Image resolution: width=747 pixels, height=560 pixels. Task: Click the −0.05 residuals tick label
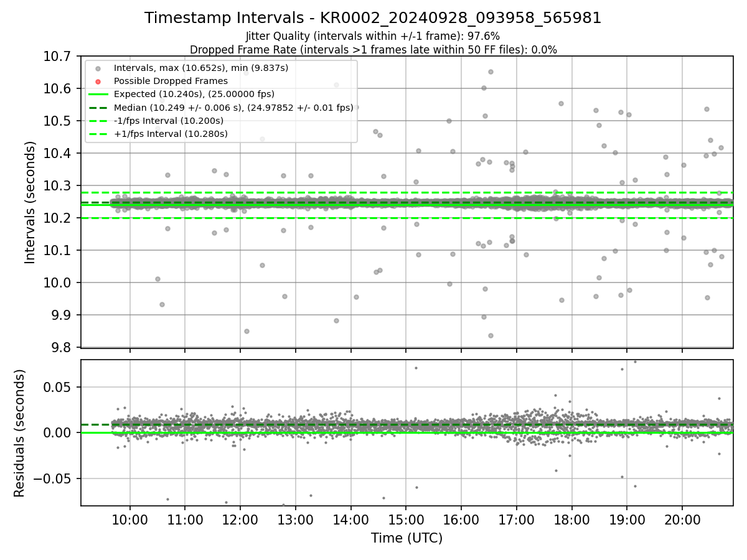[52, 479]
